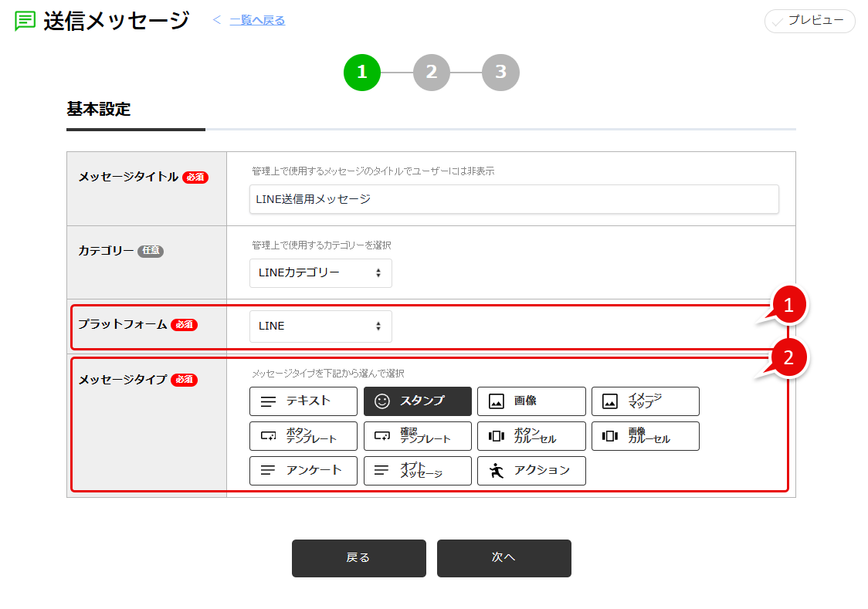Choose the ボタンカルーセル message type
The width and height of the screenshot is (868, 609).
[x=531, y=436]
